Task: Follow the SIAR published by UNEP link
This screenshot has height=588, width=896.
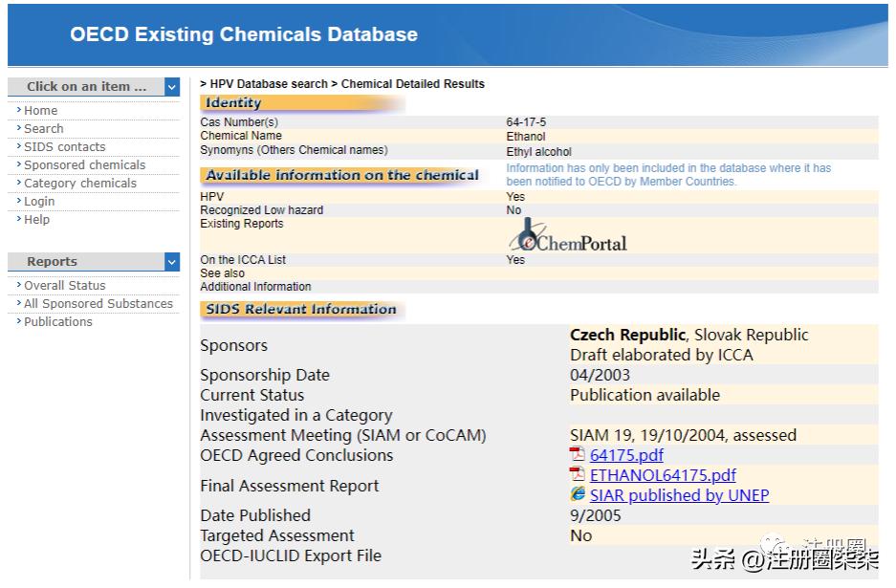Action: [679, 495]
